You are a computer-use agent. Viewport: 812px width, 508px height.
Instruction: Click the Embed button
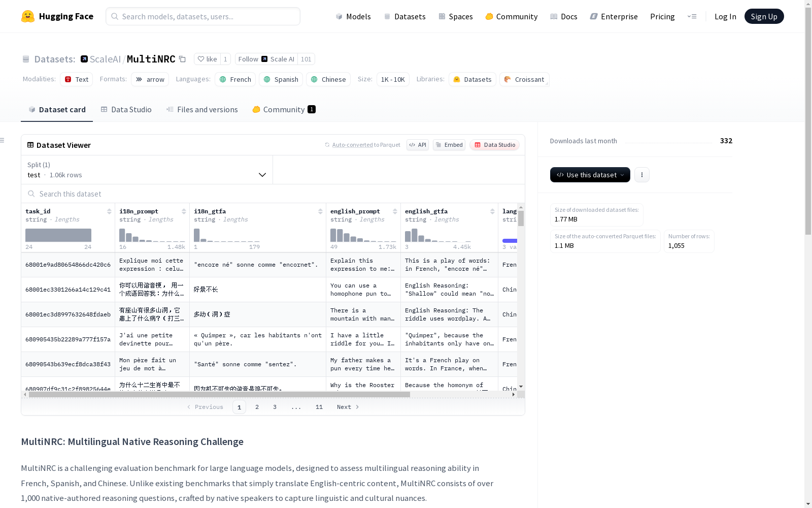point(449,145)
